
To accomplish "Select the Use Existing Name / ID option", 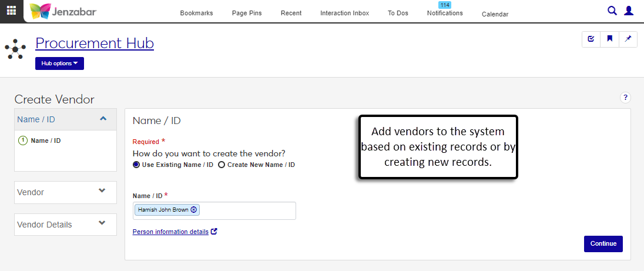I will point(136,165).
